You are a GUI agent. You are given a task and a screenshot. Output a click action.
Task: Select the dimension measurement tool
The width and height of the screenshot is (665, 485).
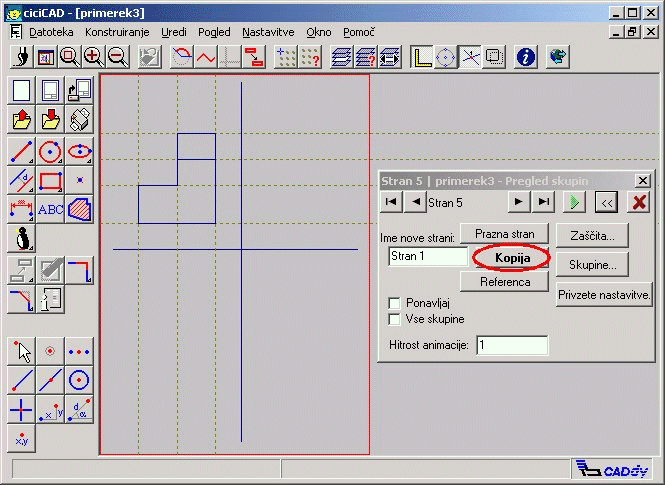[21, 209]
